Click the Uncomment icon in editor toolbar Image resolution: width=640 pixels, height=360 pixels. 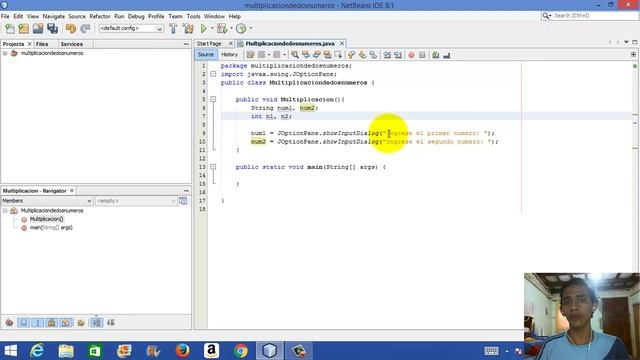(x=447, y=55)
